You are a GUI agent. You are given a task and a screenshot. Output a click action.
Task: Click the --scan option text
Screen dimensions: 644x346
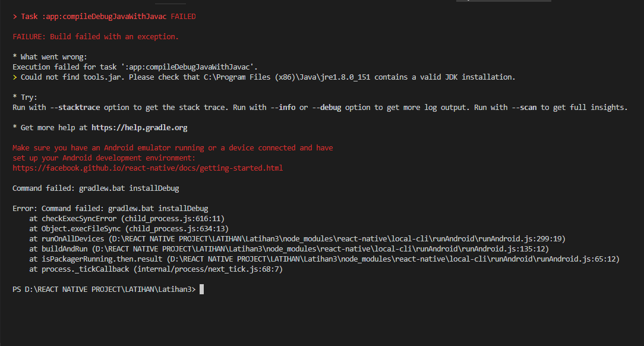[x=523, y=108]
